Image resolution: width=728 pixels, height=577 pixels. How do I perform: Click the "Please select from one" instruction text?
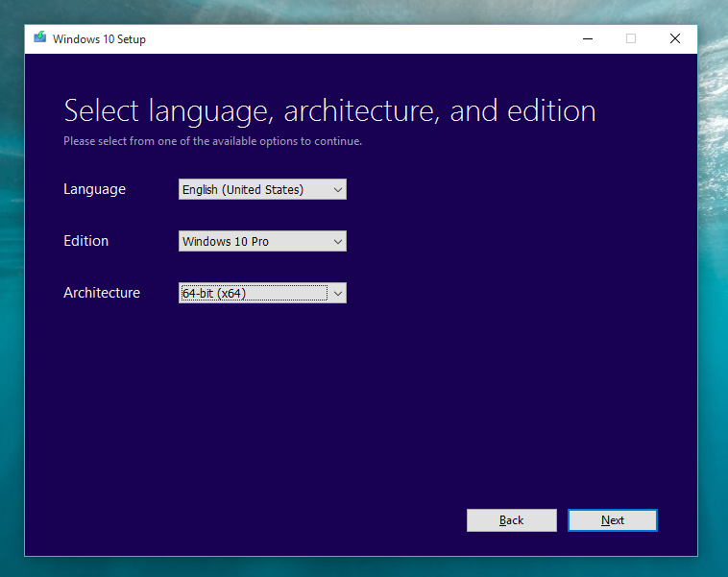(x=212, y=141)
